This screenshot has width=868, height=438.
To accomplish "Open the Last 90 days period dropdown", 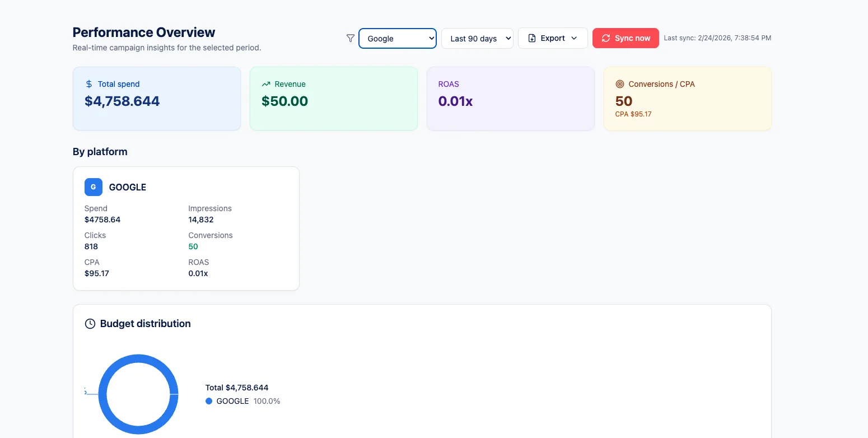I will coord(477,38).
